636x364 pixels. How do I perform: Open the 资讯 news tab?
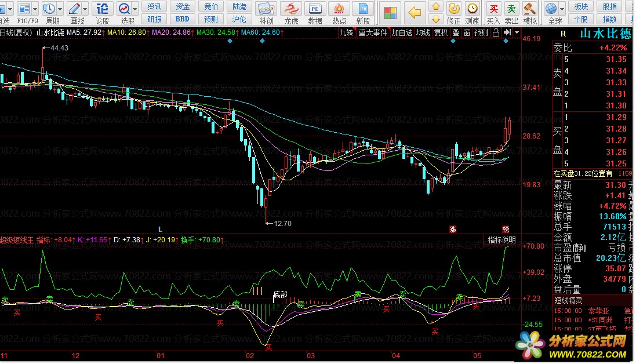click(154, 6)
